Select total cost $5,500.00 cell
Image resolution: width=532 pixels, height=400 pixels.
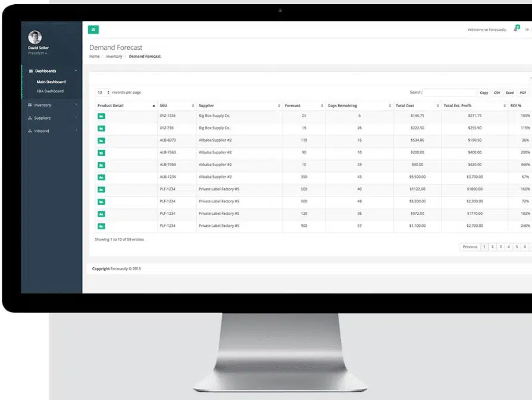(417, 177)
